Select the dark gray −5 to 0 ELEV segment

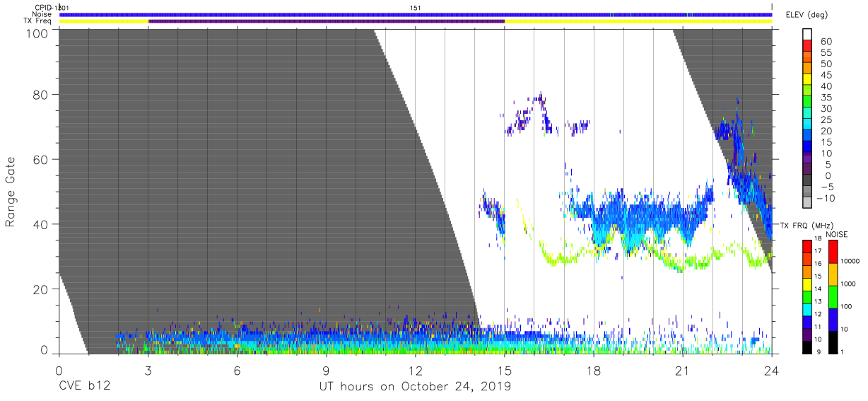[x=807, y=181]
